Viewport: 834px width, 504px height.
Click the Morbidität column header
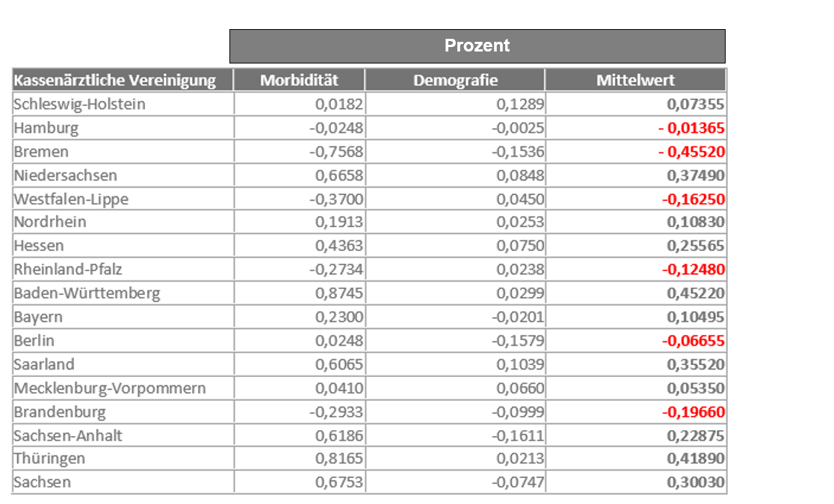(x=299, y=81)
